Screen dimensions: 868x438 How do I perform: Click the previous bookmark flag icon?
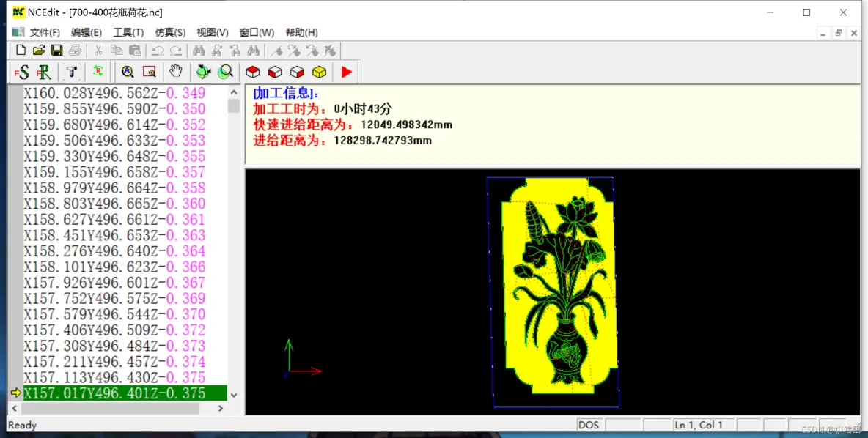coord(312,51)
